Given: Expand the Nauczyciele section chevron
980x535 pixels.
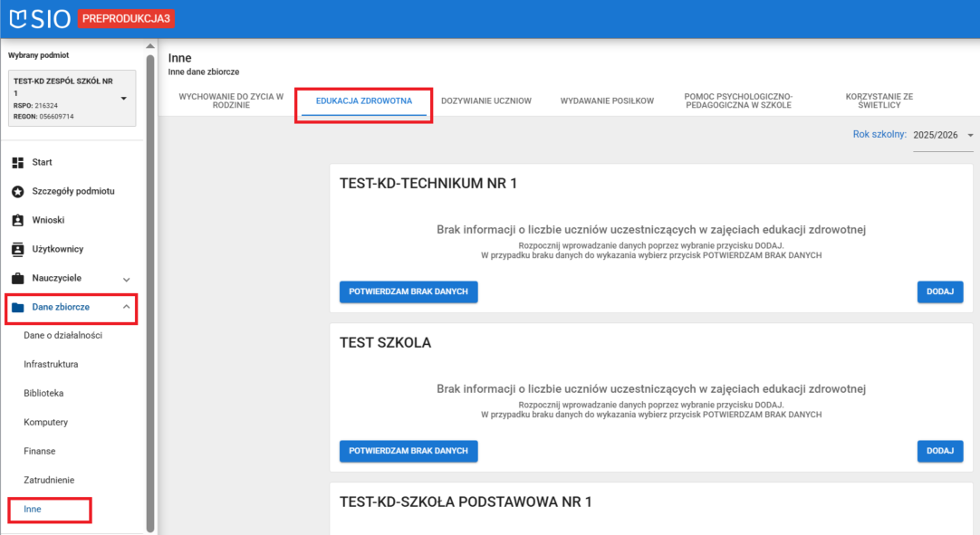Looking at the screenshot, I should point(127,278).
